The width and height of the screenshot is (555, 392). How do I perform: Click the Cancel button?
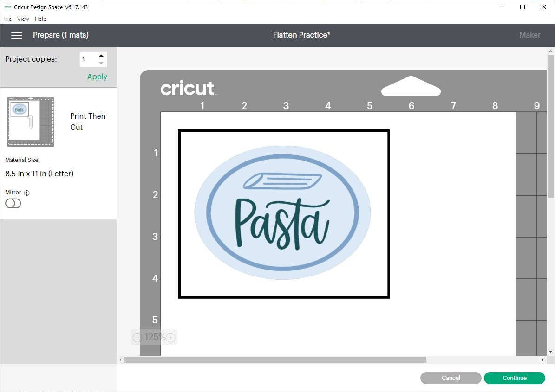tap(451, 378)
